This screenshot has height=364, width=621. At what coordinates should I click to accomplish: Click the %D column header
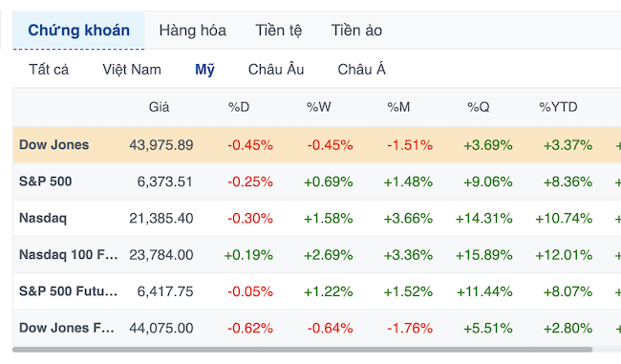(239, 107)
